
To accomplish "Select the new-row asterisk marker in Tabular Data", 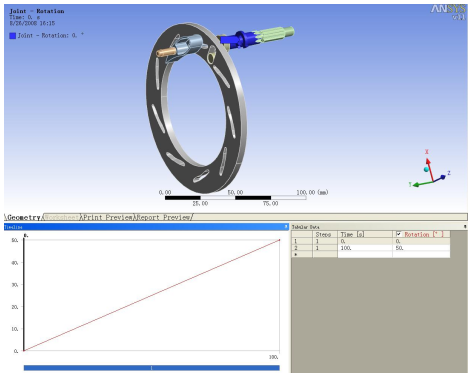I will (296, 254).
